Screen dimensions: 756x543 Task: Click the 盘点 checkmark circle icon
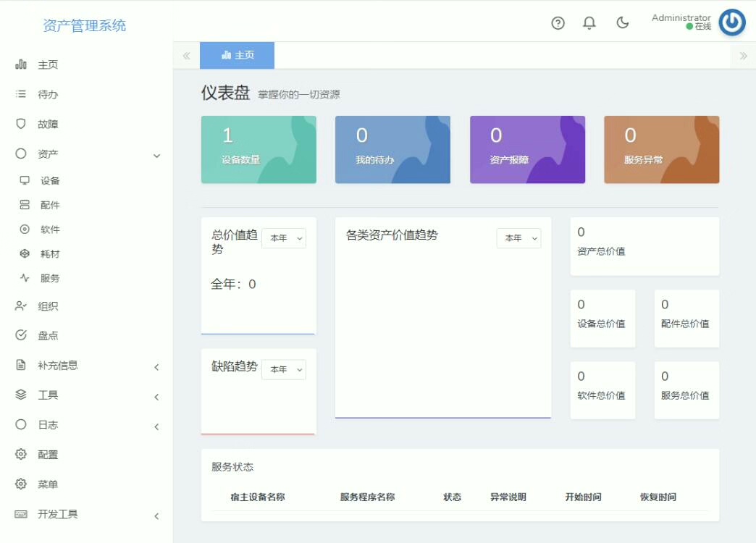point(21,336)
